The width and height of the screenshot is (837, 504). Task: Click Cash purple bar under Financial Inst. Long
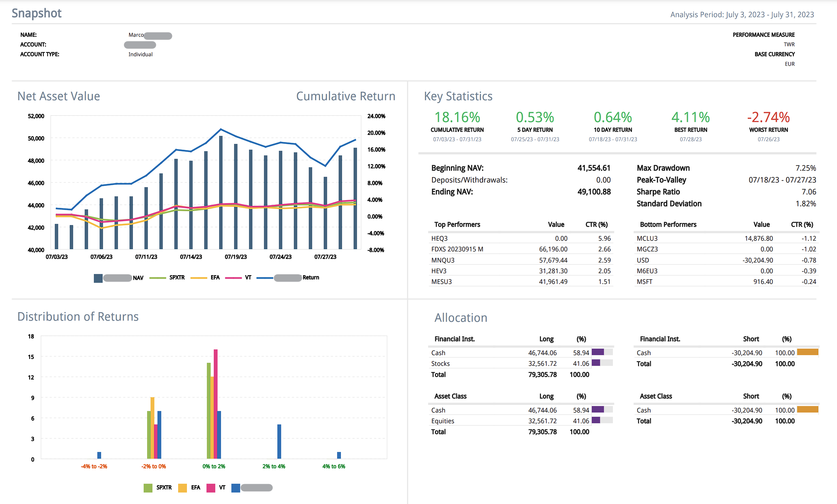[x=598, y=352]
